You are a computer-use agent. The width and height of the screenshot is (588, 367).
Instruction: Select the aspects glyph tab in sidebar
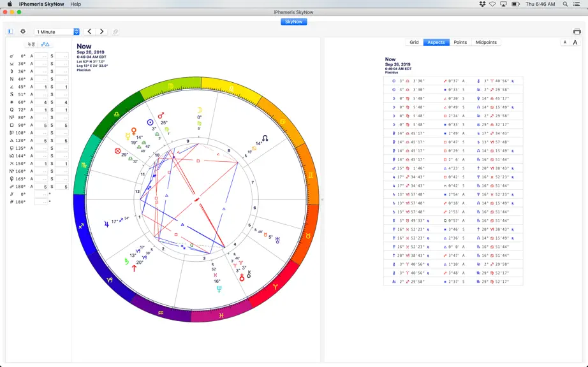point(45,44)
